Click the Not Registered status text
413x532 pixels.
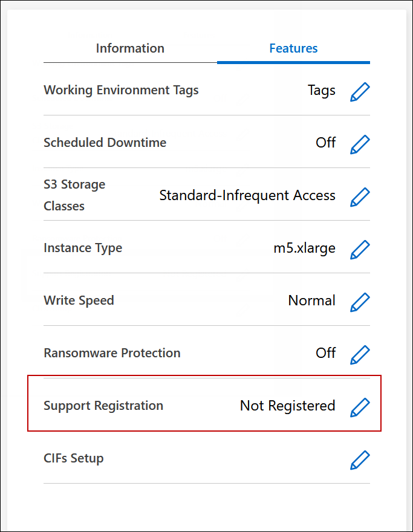coord(287,406)
